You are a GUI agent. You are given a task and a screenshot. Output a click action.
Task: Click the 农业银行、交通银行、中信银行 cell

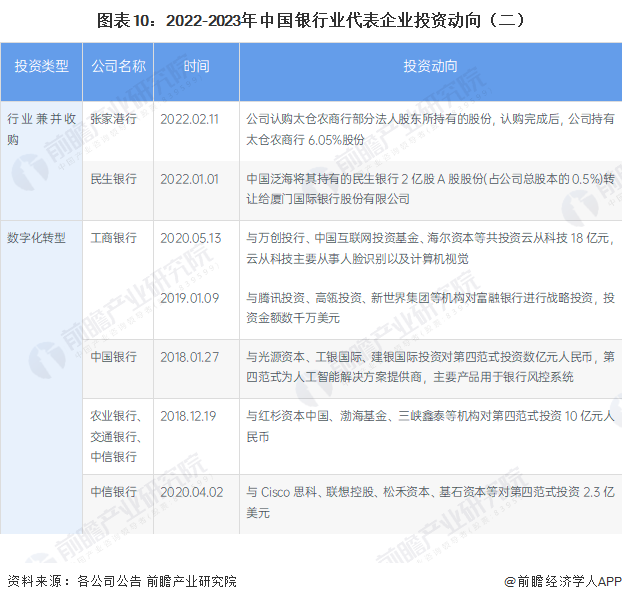116,436
